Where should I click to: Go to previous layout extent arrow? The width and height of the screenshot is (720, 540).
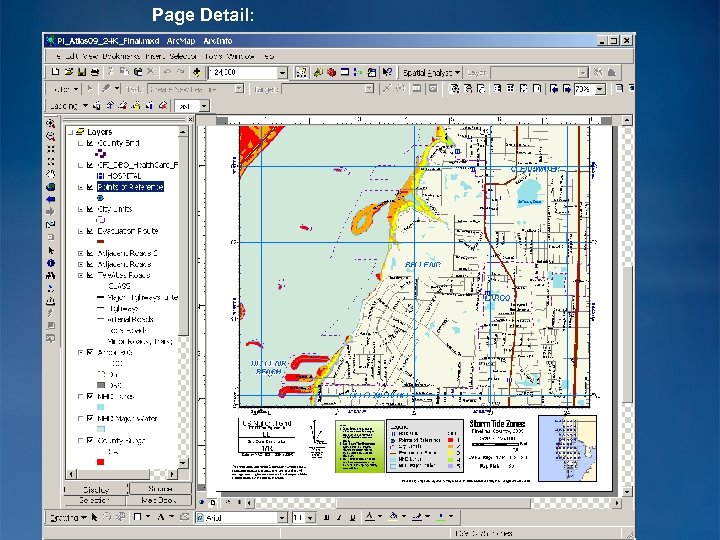554,89
